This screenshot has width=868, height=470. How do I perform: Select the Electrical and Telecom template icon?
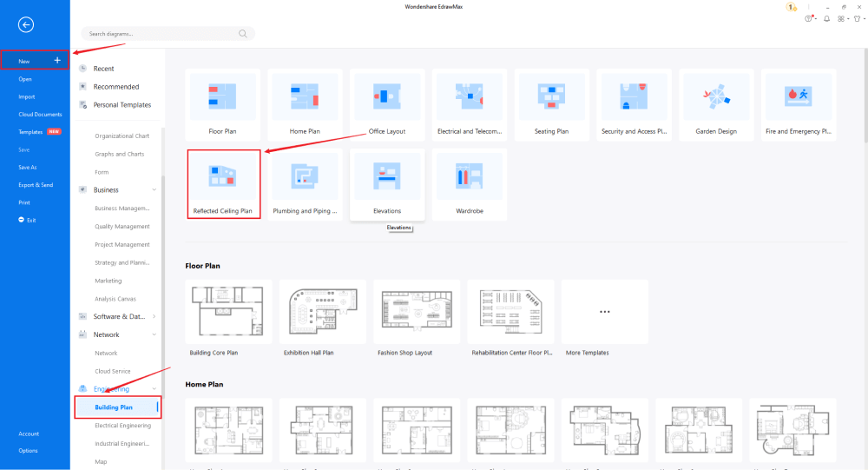point(470,96)
